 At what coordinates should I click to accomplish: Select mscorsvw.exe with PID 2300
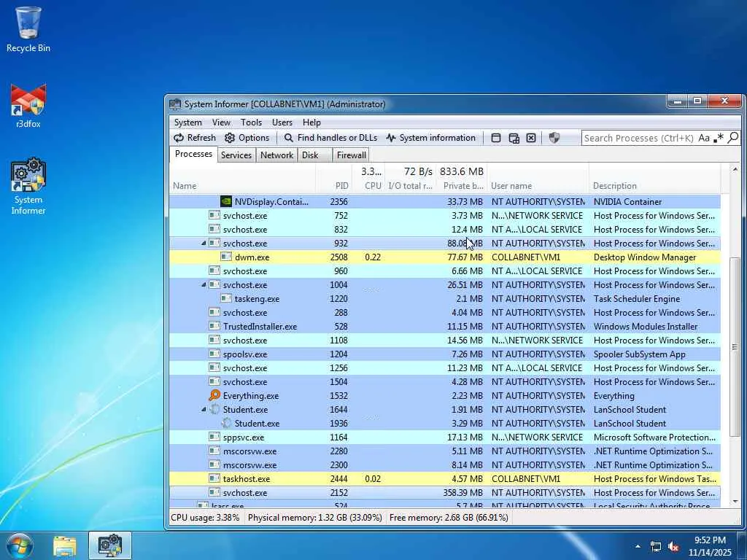445,464
